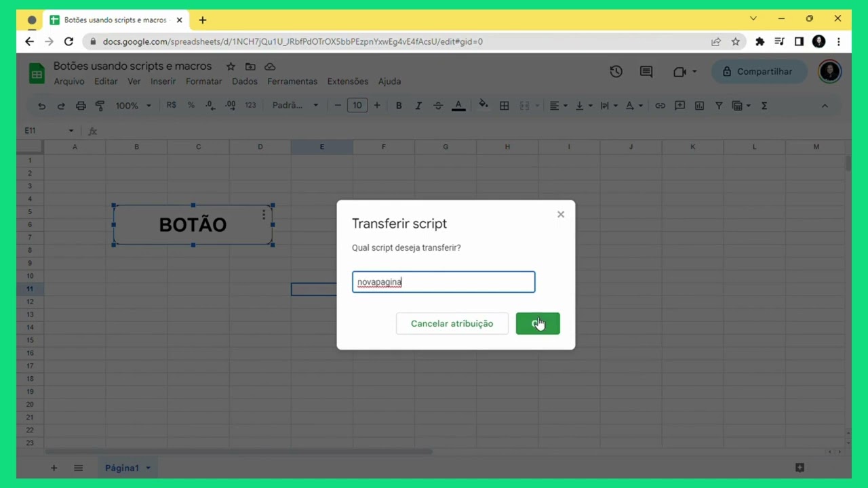The width and height of the screenshot is (868, 488).
Task: Open the filter views icon
Action: (x=741, y=106)
